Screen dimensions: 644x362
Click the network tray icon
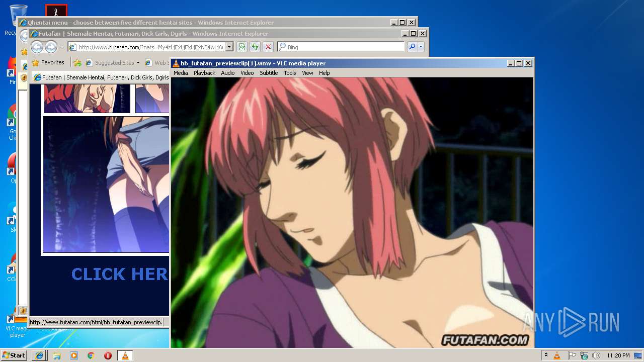point(584,355)
